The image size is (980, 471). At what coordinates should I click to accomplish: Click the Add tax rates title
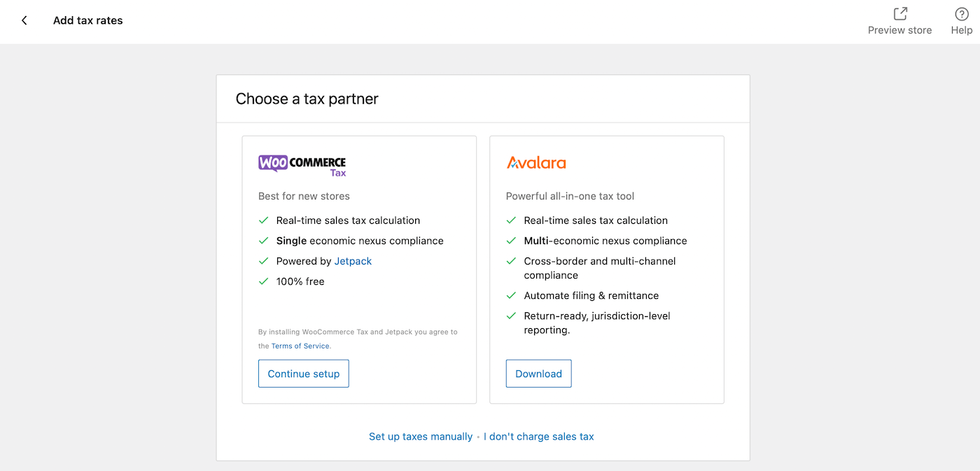tap(87, 20)
